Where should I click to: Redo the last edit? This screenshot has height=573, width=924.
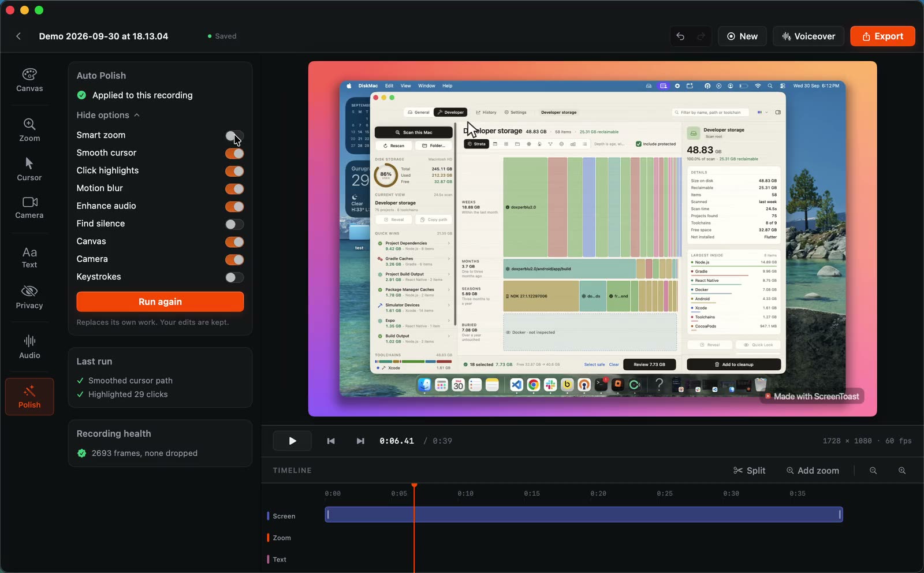[x=701, y=36]
